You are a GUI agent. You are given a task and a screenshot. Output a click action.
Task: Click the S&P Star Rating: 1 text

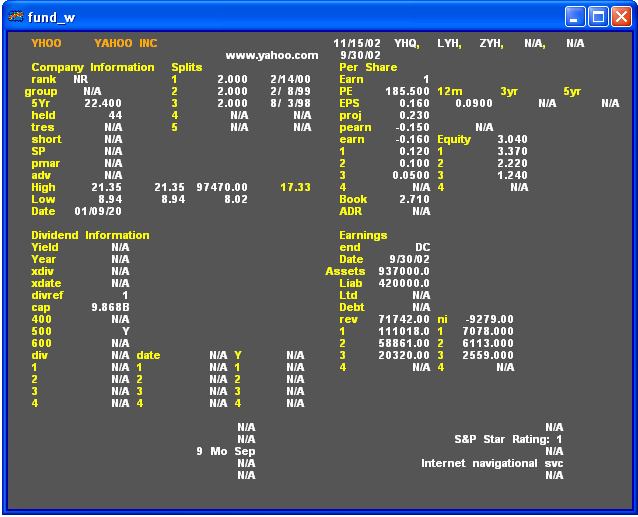[x=508, y=439]
